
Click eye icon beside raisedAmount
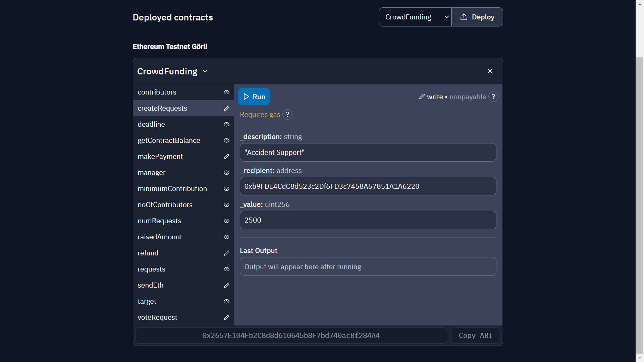(x=226, y=237)
